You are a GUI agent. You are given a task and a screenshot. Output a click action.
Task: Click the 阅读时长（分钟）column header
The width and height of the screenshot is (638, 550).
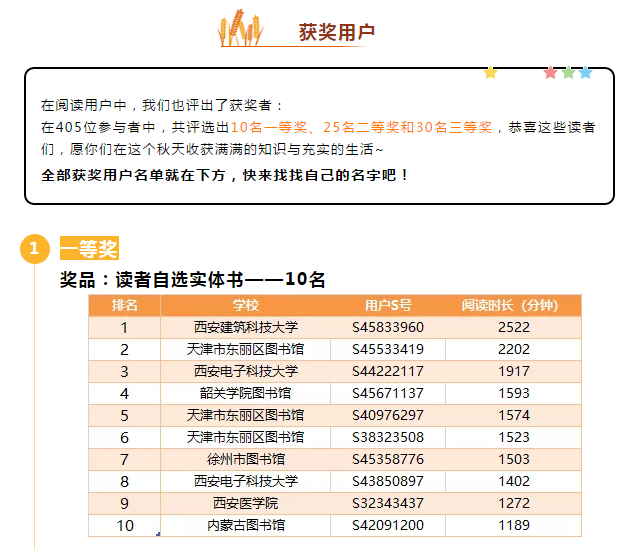tap(514, 305)
